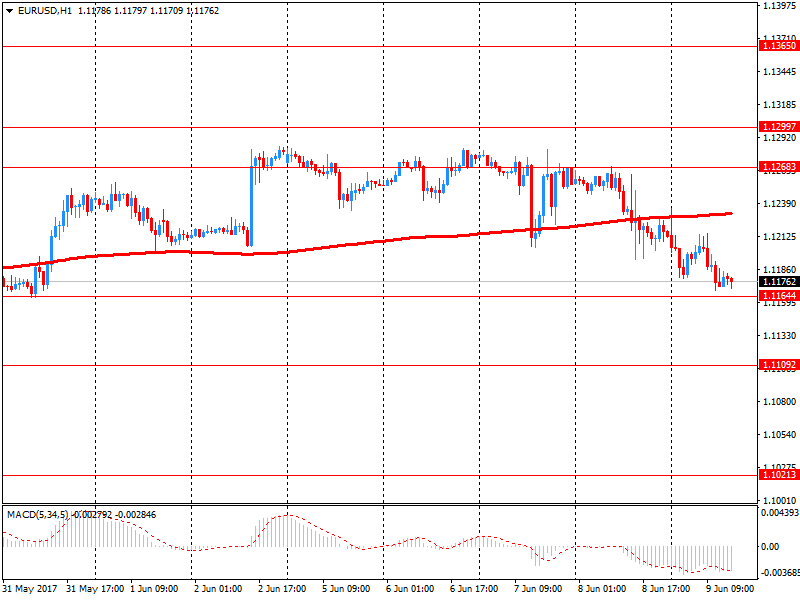This screenshot has width=800, height=600.
Task: Click the 6 Jun 17:00 time label
Action: click(x=474, y=589)
